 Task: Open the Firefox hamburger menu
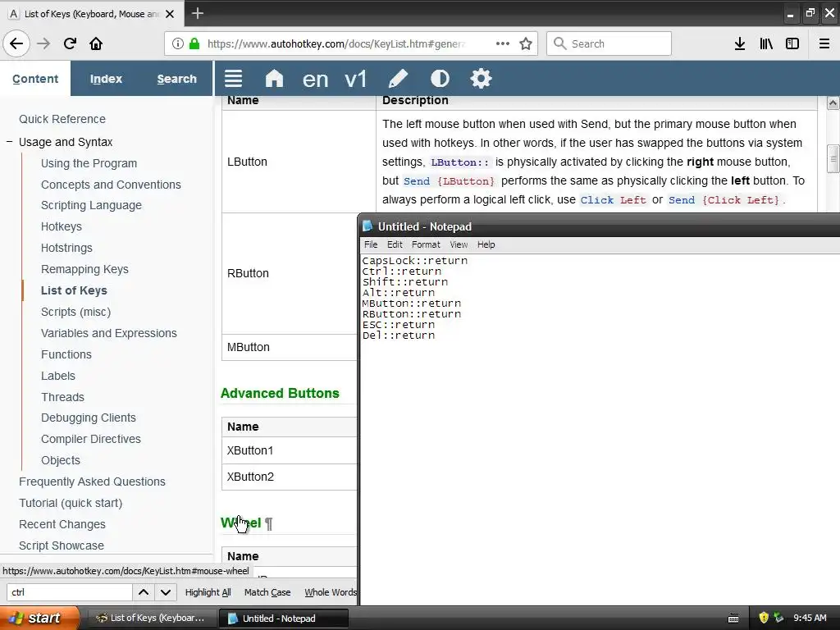click(824, 43)
